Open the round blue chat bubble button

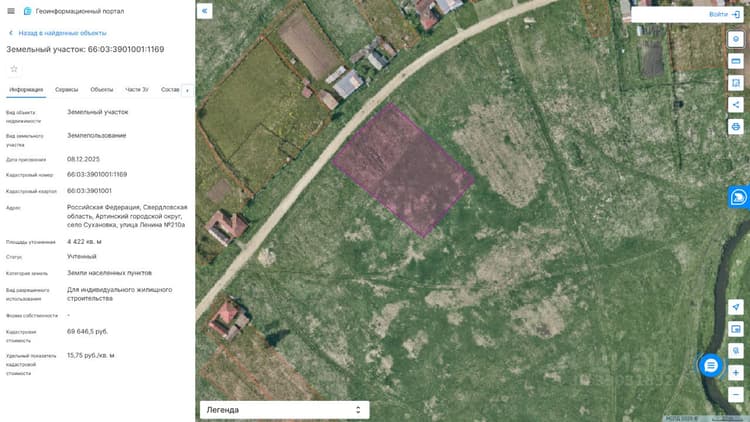[711, 366]
